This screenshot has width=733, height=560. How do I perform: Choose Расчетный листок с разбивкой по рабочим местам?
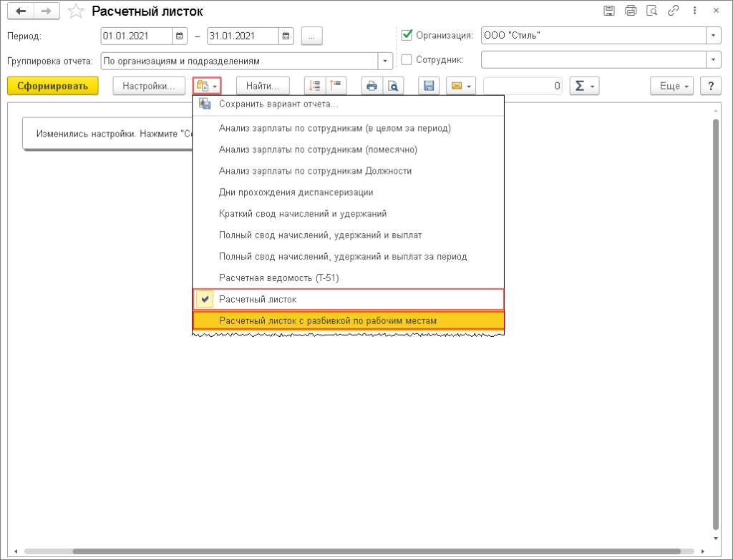pyautogui.click(x=328, y=321)
